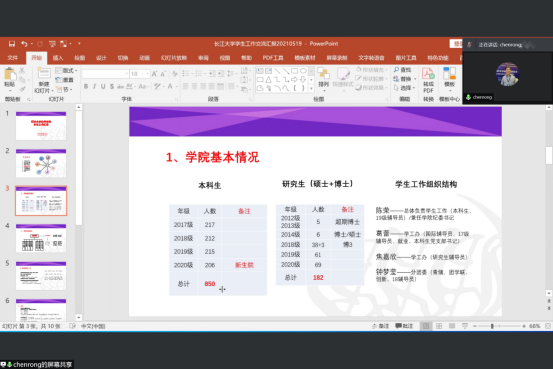Expand the shapes gallery dropdown arrow
Viewport: 553px width, 369px height.
[x=311, y=89]
